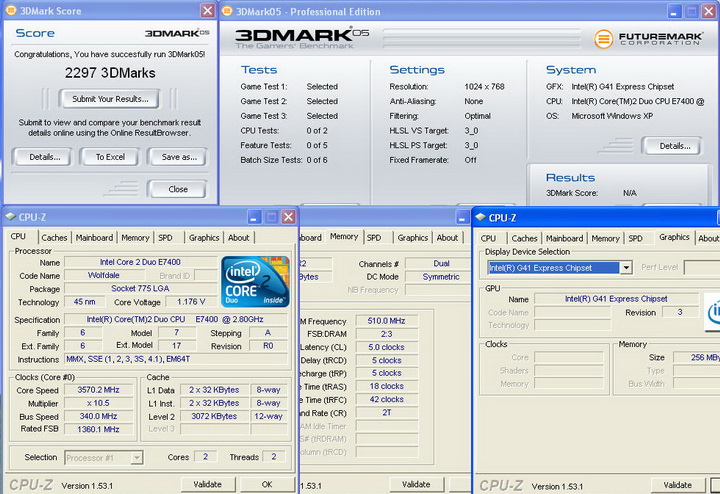Open SPD tab in right CPU-Z
This screenshot has height=494, width=720.
click(x=636, y=238)
